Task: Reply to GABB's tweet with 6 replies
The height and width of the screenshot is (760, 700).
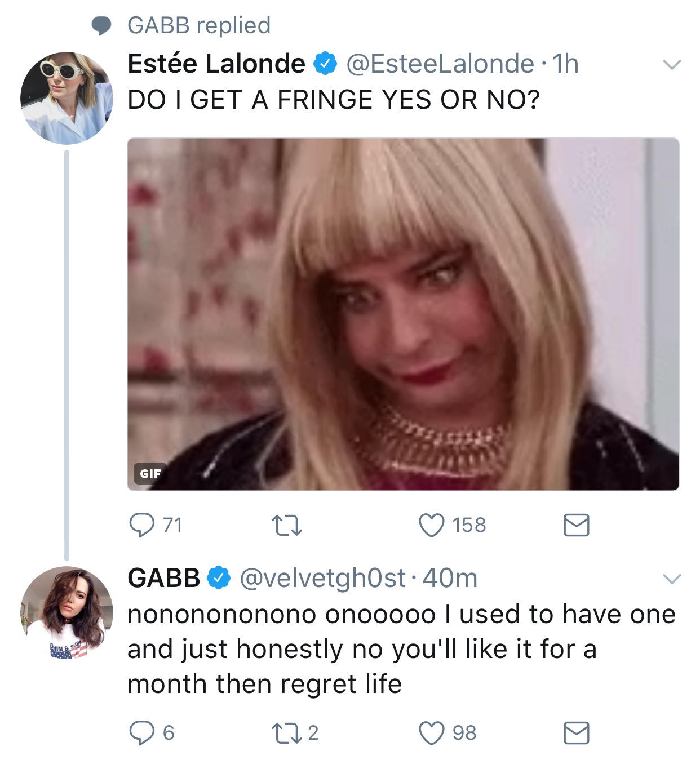Action: [141, 733]
